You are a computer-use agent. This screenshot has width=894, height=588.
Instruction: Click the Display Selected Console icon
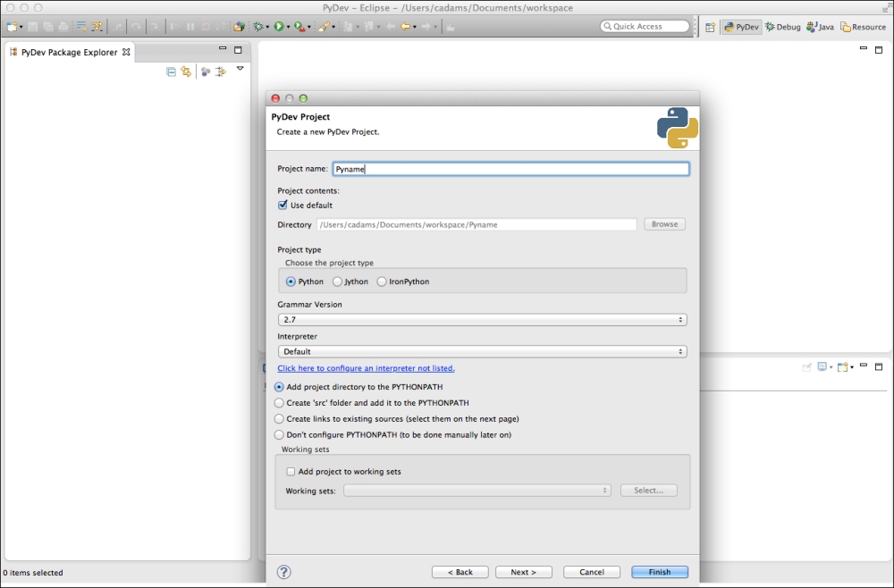click(822, 367)
